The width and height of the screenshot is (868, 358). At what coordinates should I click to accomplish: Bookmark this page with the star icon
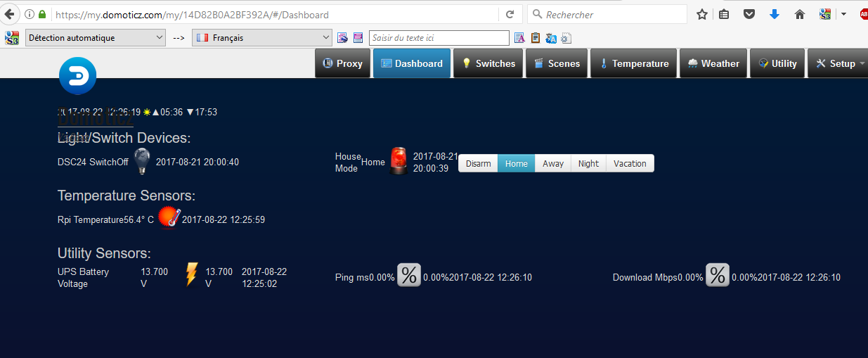701,14
